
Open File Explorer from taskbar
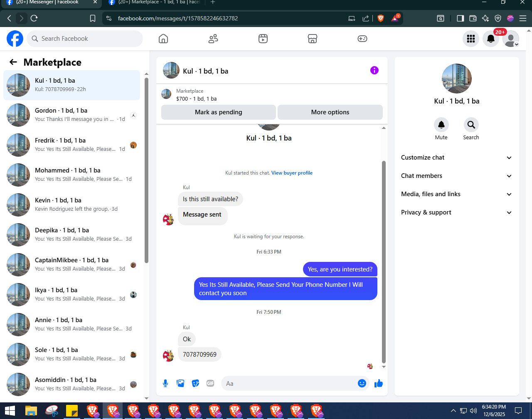coord(31,411)
